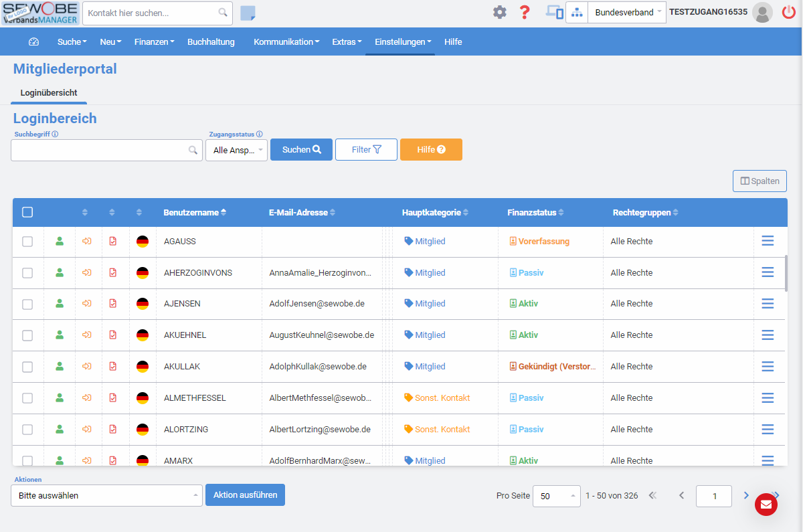Viewport: 803px width, 532px height.
Task: Focus the Suchbegriff search field
Action: point(106,150)
